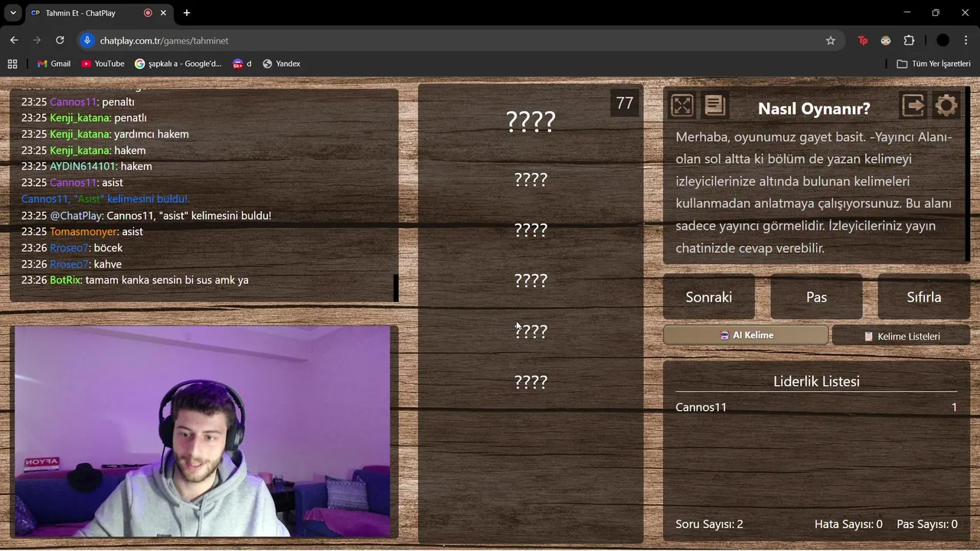The height and width of the screenshot is (551, 980).
Task: Open the Gmail bookmark
Action: click(54, 64)
